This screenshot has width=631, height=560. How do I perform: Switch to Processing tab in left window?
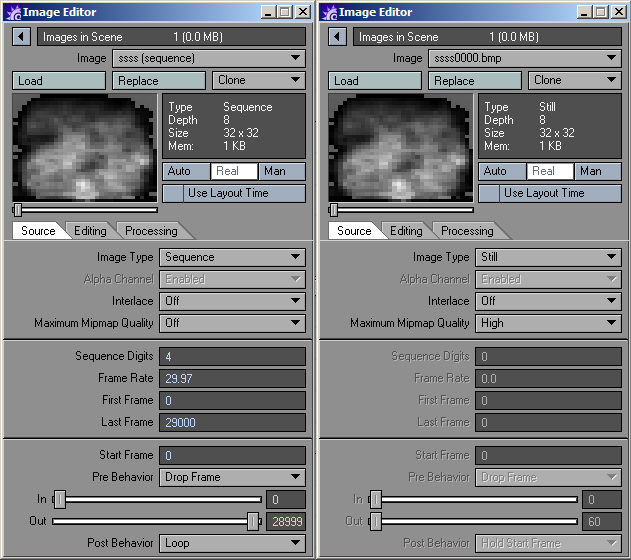point(151,231)
